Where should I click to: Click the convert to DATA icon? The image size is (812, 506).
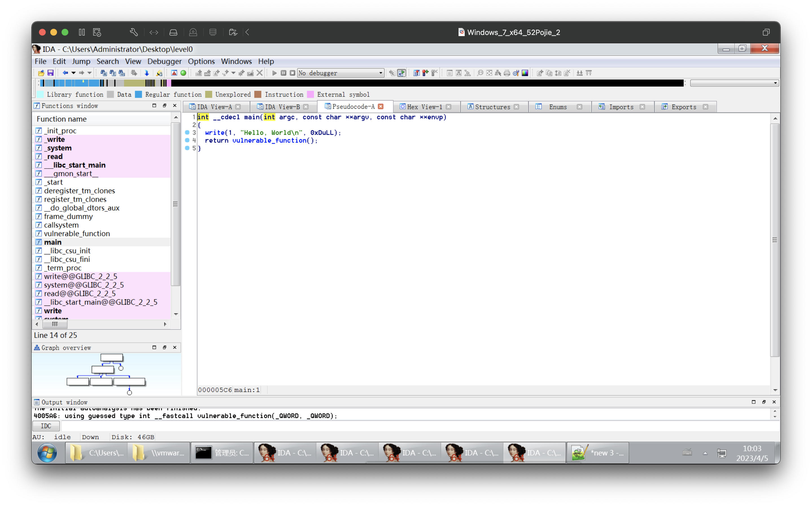[208, 73]
